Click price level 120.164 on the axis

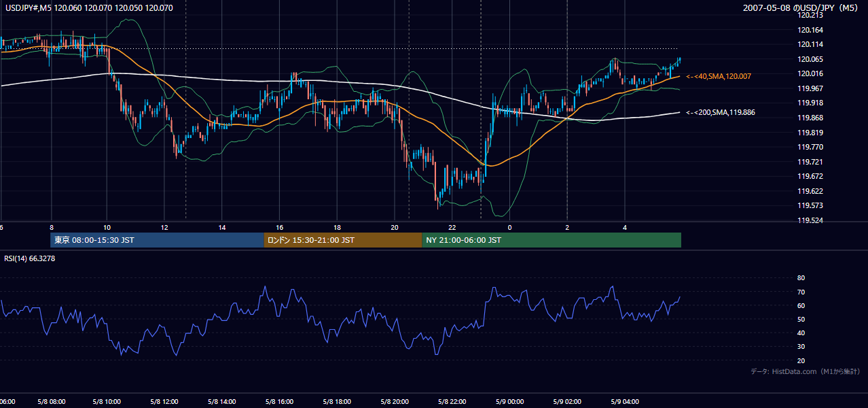(x=810, y=30)
